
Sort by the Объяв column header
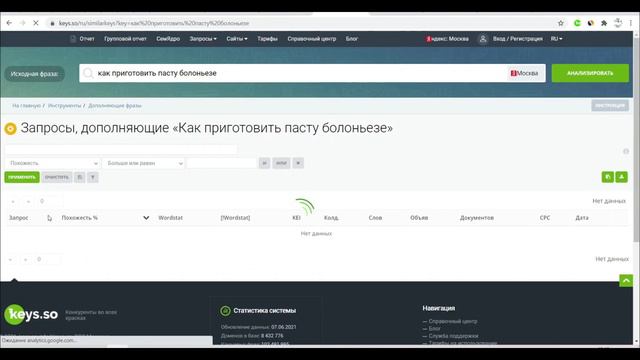(x=419, y=218)
